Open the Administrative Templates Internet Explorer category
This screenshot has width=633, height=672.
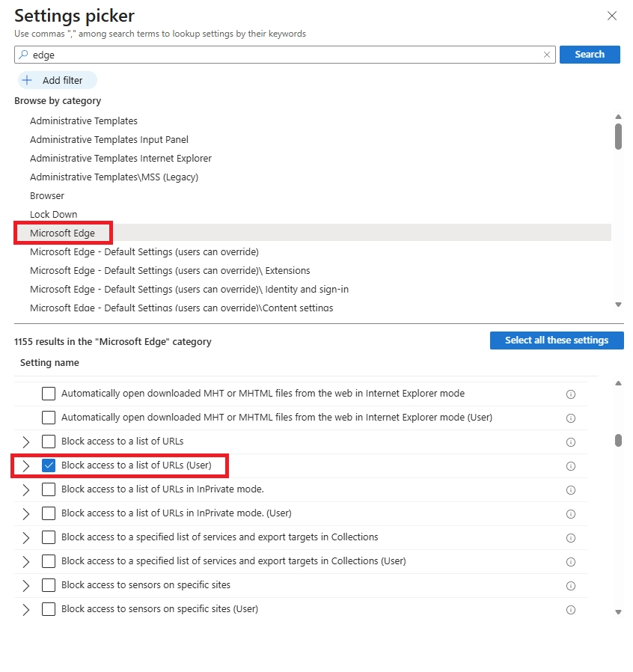pyautogui.click(x=121, y=159)
